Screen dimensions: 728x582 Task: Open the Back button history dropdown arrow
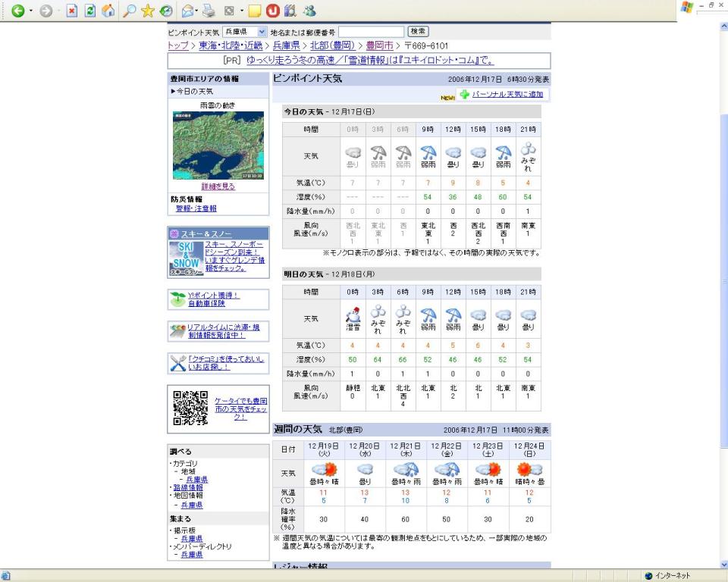30,11
